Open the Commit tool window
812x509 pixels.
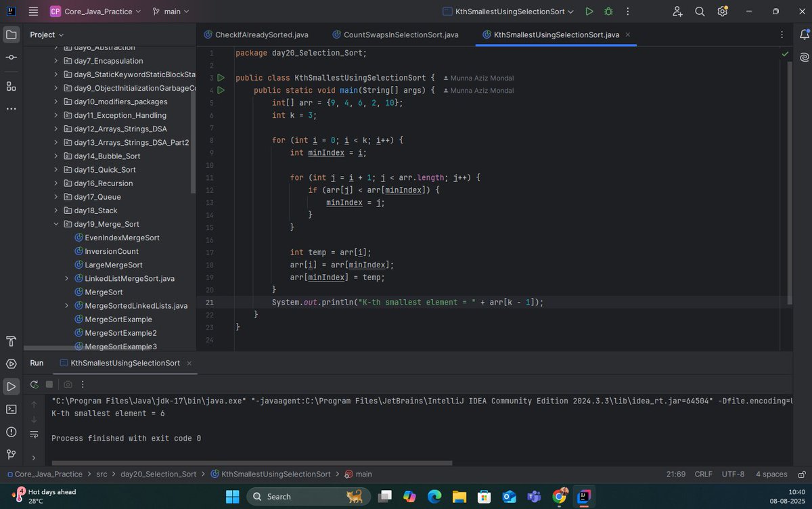point(11,58)
